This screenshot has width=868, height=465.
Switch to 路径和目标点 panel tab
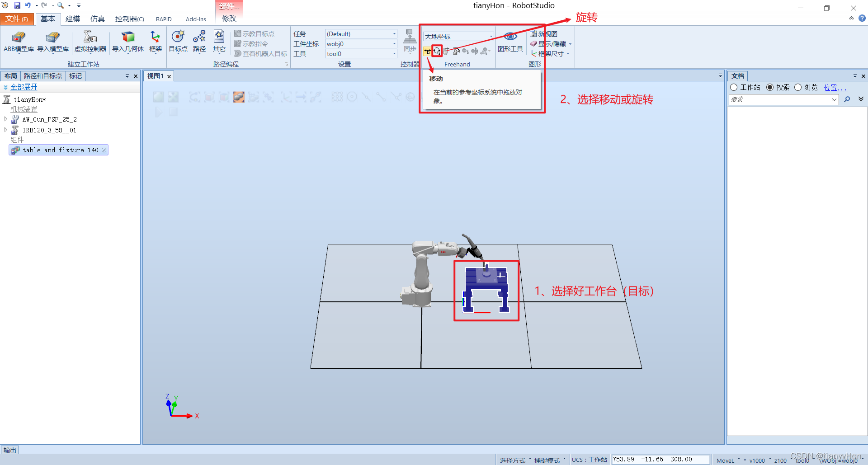tap(43, 76)
